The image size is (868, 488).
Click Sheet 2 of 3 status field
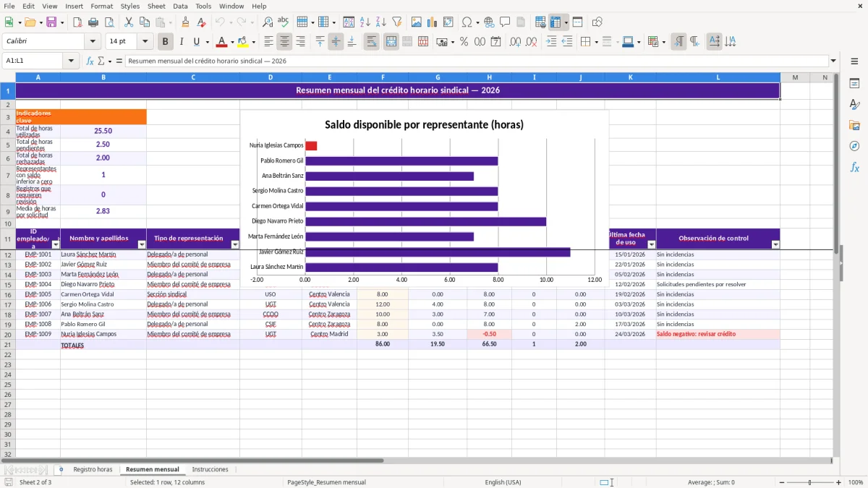(x=35, y=482)
